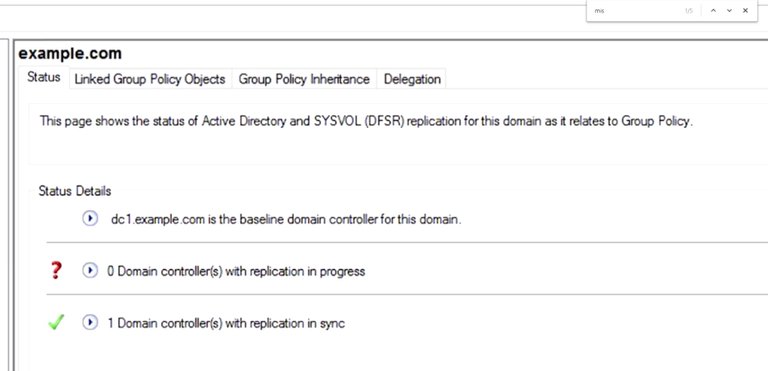
Task: Click the find bar match counter
Action: (689, 11)
